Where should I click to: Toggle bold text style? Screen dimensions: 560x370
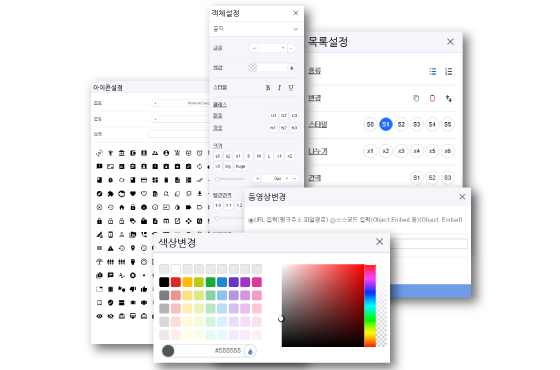268,88
